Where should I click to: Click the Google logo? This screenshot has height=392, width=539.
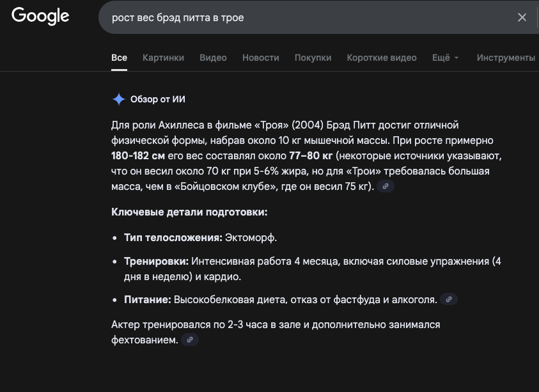click(x=40, y=17)
